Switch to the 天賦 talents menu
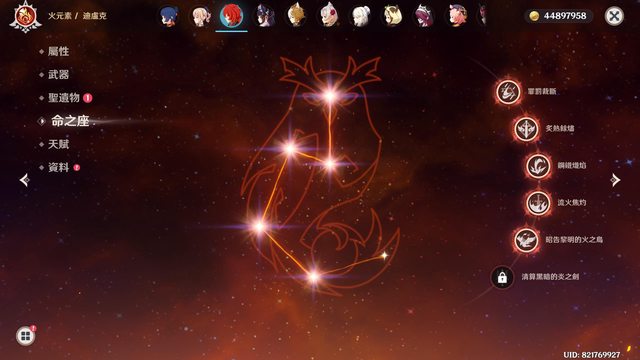640x360 pixels. (x=58, y=144)
